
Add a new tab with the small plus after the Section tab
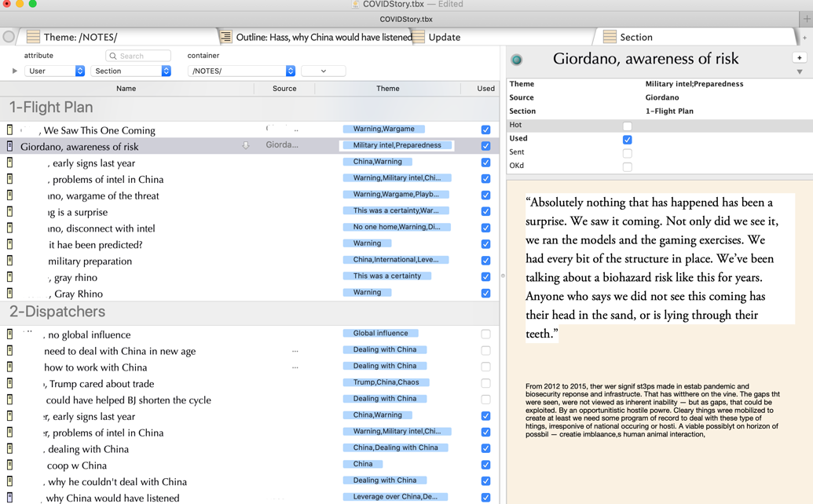[804, 38]
